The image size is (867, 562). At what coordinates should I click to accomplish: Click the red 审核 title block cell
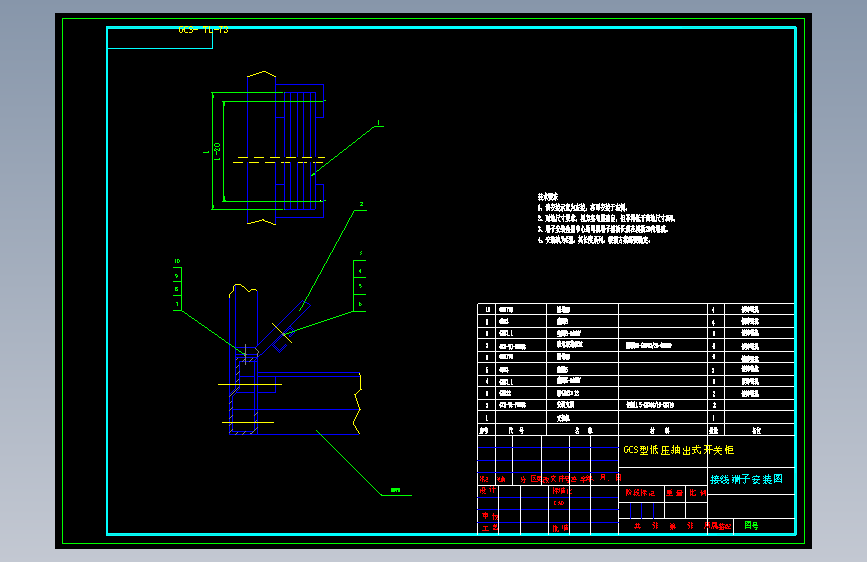[x=489, y=516]
